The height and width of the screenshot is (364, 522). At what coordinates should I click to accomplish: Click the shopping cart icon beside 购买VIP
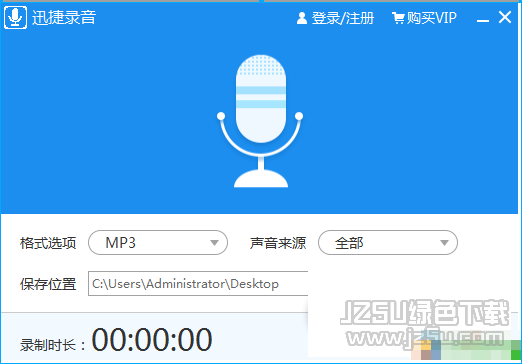398,18
